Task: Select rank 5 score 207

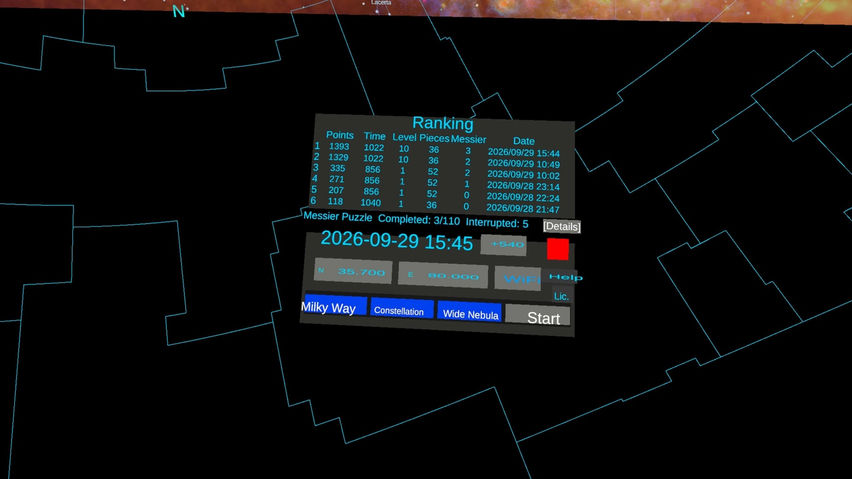Action: [336, 190]
